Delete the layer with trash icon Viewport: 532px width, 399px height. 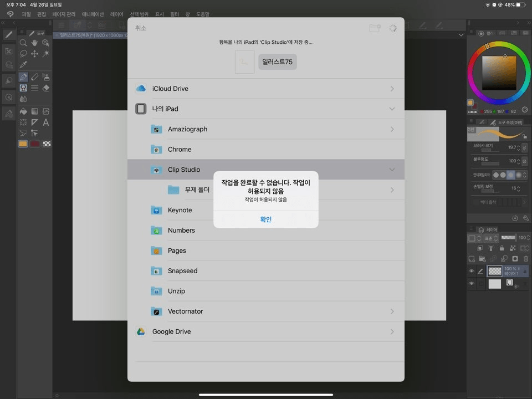click(525, 259)
